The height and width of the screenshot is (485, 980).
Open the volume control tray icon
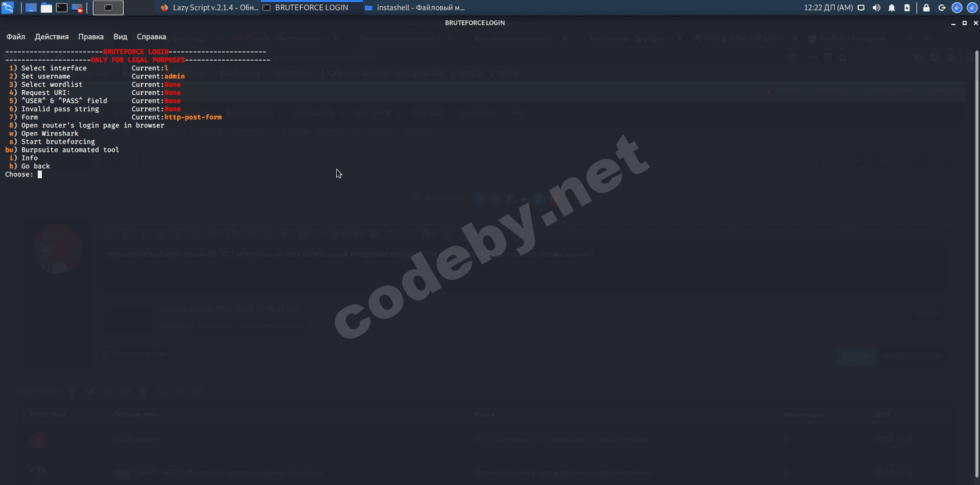876,8
